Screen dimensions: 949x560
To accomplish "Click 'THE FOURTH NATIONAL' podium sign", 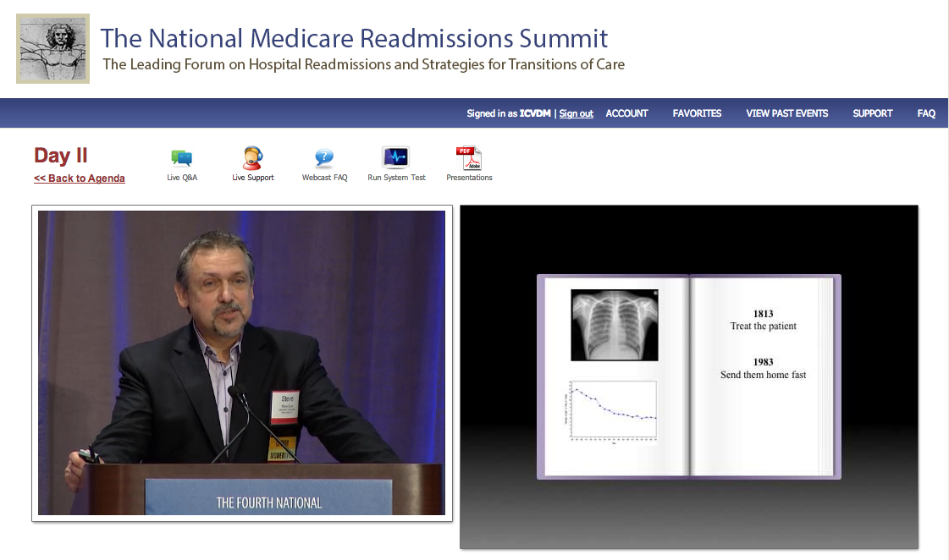I will coord(268,502).
